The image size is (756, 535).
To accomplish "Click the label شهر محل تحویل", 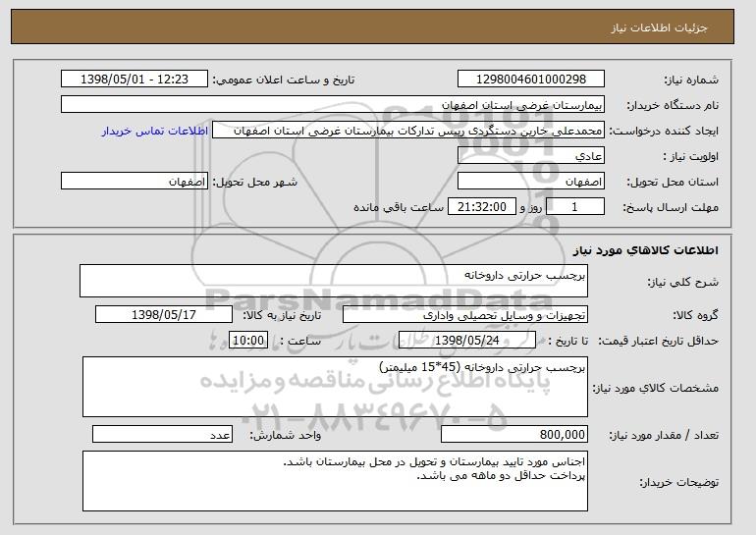I will [255, 183].
